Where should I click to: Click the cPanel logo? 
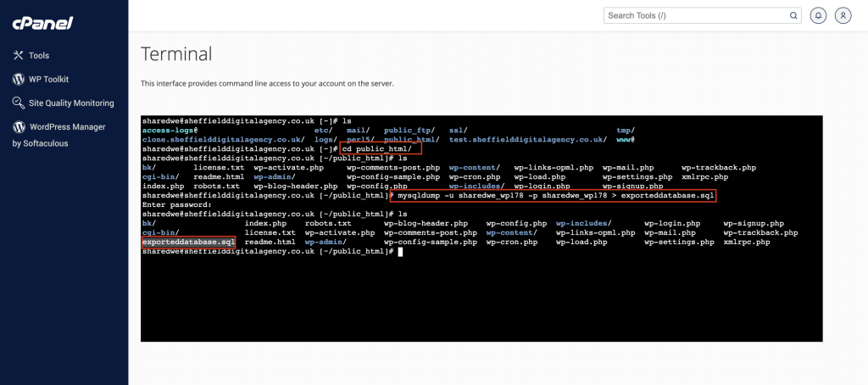pyautogui.click(x=42, y=24)
